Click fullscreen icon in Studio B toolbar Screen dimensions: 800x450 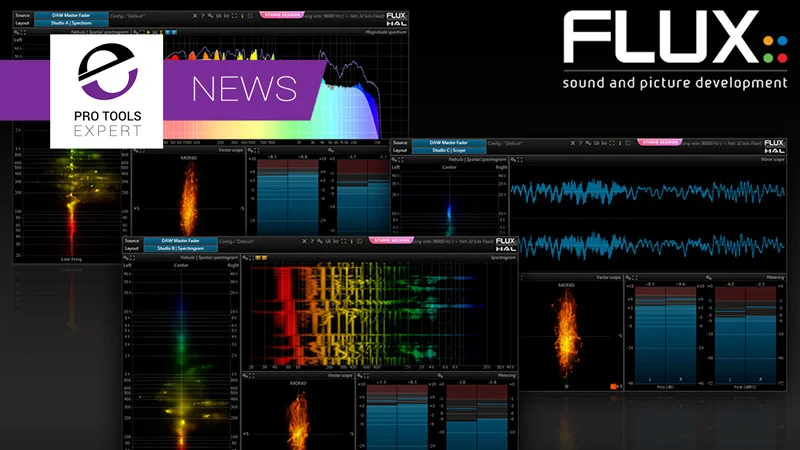tap(344, 241)
